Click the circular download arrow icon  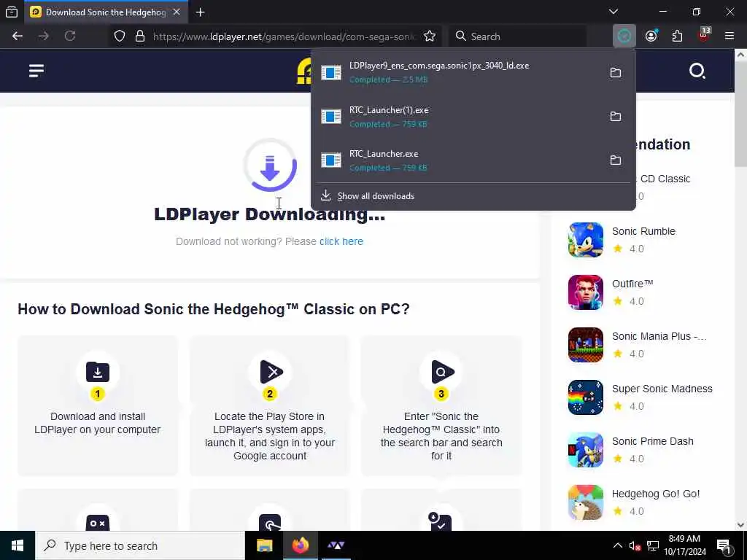(270, 166)
